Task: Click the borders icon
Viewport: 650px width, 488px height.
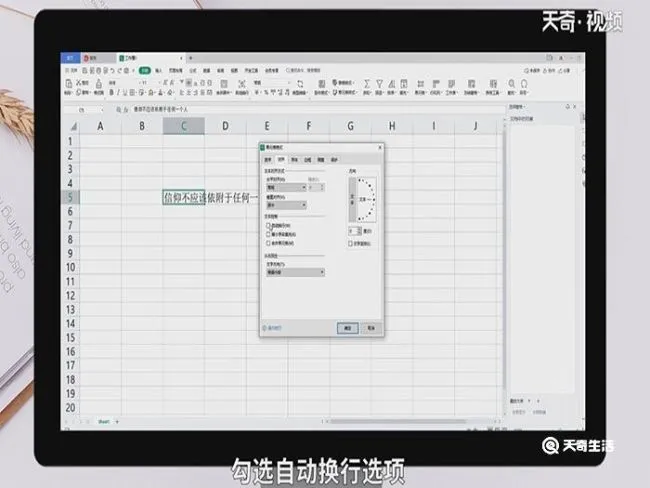Action: [131, 92]
